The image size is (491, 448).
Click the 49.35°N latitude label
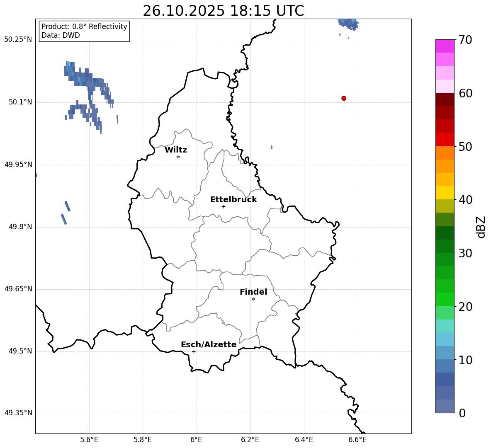click(x=18, y=413)
